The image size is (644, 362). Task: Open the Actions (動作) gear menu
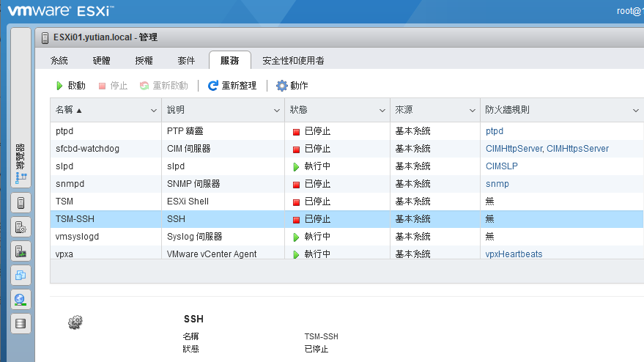(x=292, y=86)
